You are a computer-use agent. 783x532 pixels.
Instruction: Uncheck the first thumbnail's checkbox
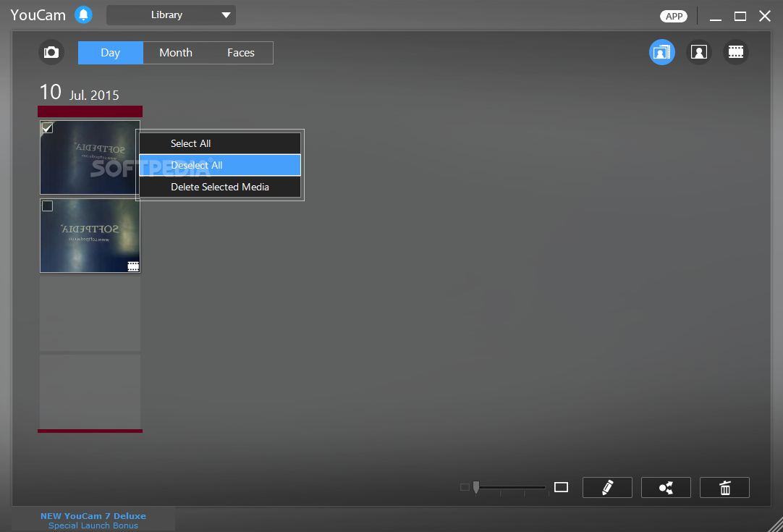(x=48, y=128)
